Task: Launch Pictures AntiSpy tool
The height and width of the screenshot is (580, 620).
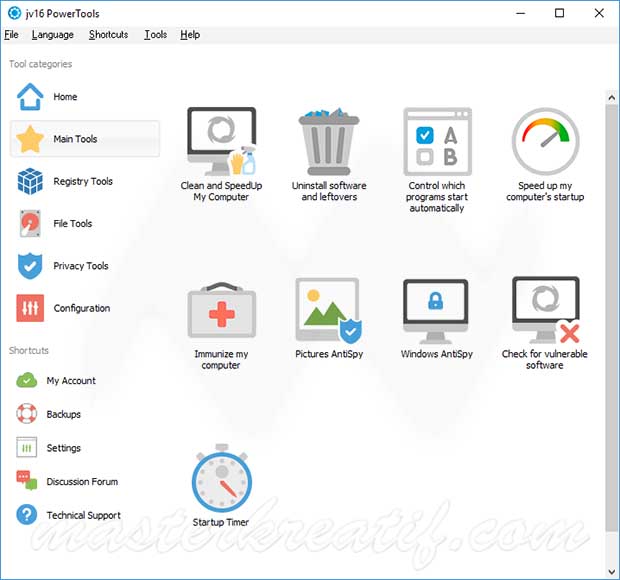Action: pos(329,311)
